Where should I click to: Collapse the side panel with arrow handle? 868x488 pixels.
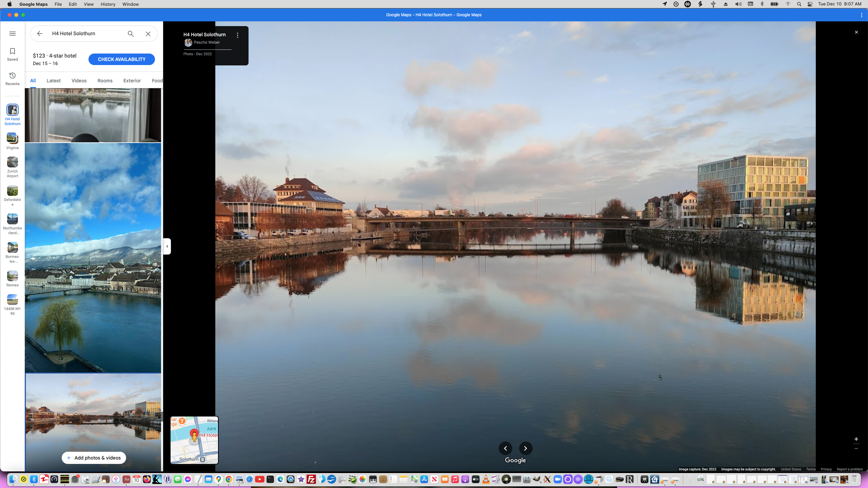point(167,246)
